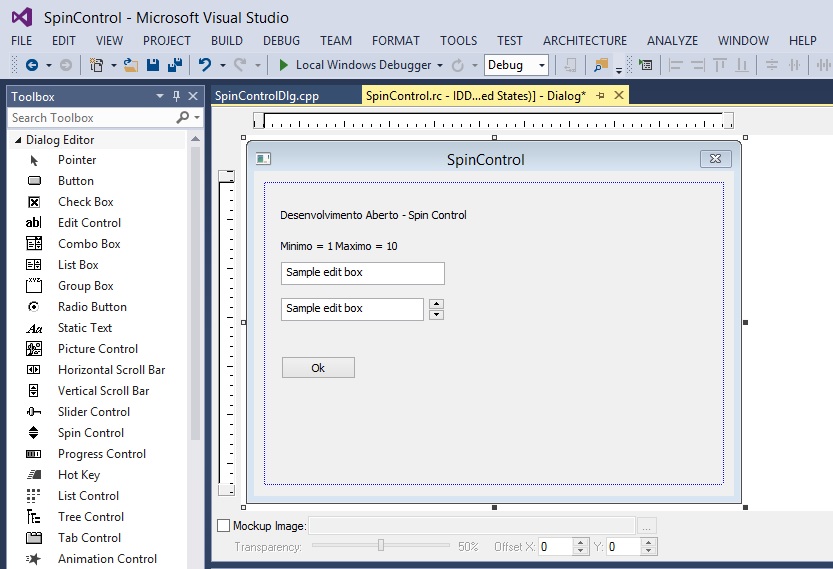Click the Navigate Backward toolbar icon

(32, 65)
